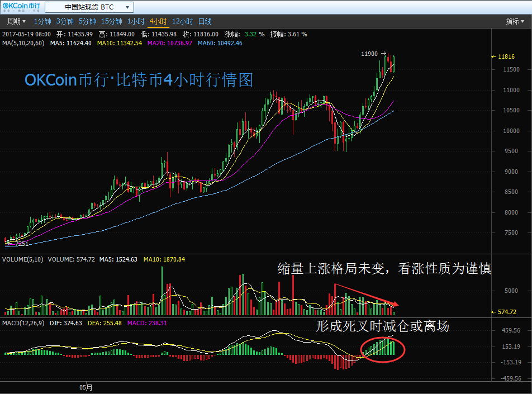Click the change value "涨幅: 3.32 %"
532x394 pixels.
point(244,34)
